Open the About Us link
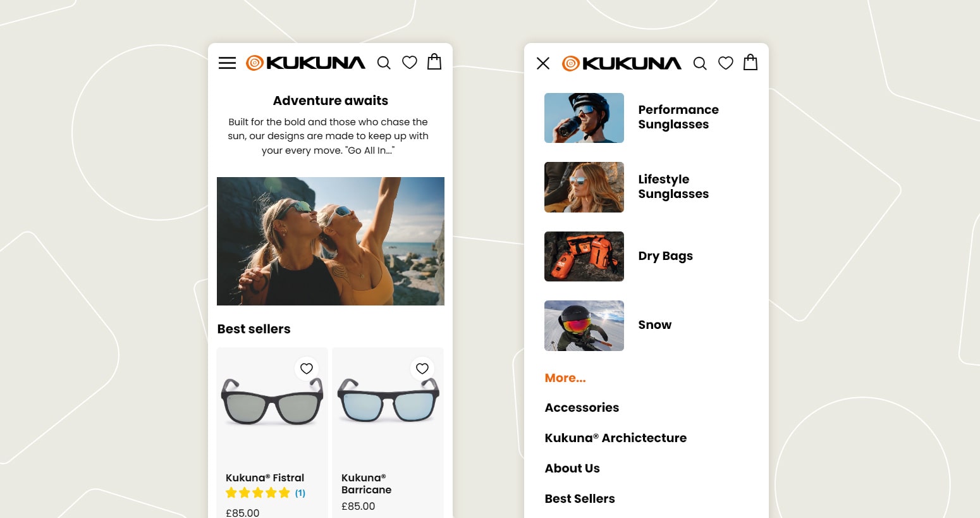Image resolution: width=980 pixels, height=518 pixels. [x=572, y=468]
